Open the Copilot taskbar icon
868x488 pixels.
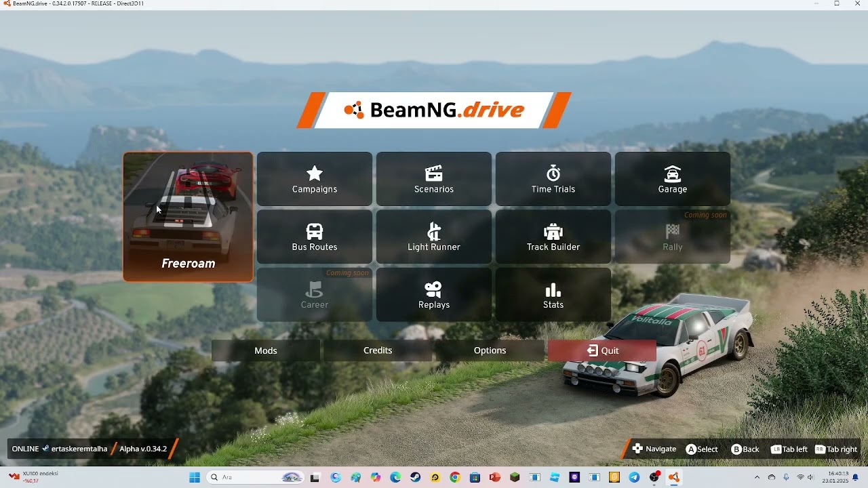click(376, 477)
